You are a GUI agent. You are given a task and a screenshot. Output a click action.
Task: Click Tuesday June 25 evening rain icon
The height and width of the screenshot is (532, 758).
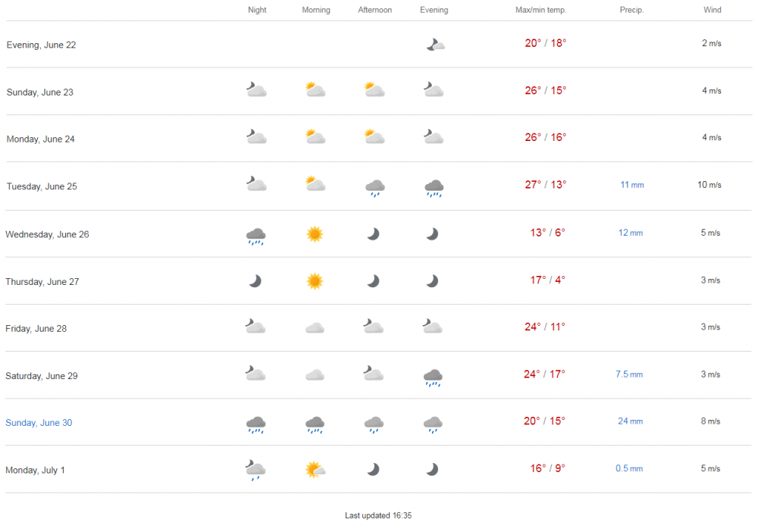434,187
